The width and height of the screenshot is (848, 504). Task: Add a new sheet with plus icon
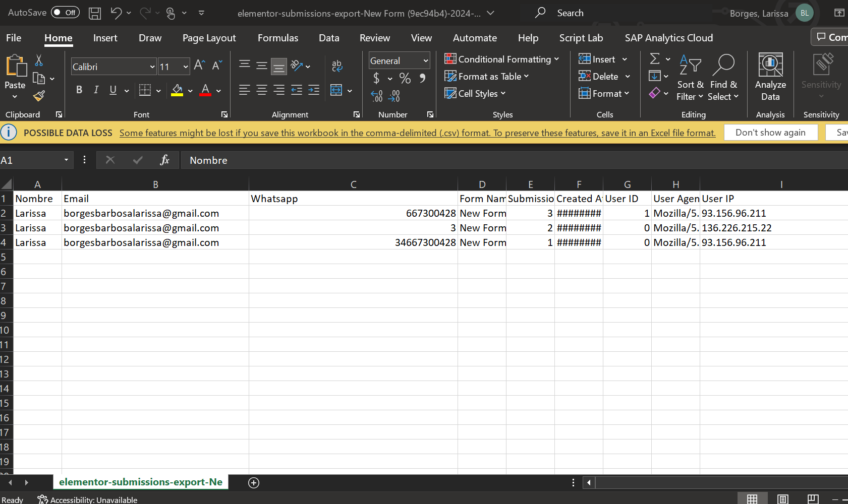(x=254, y=483)
